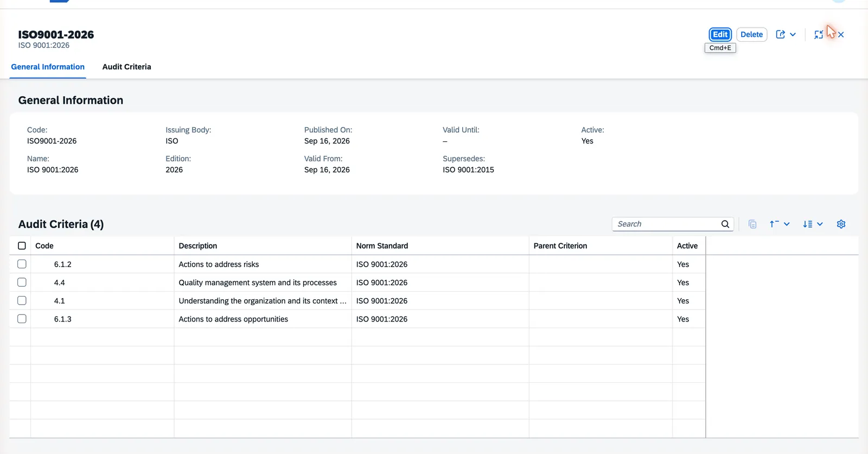Close the ISO9001-2026 object page
Screen dimensions: 868x454
coord(840,34)
